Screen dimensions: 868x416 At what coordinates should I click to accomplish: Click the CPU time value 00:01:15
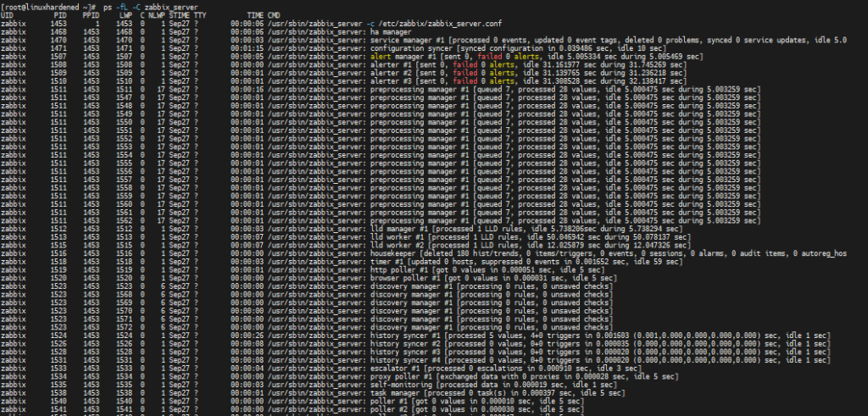click(x=248, y=48)
